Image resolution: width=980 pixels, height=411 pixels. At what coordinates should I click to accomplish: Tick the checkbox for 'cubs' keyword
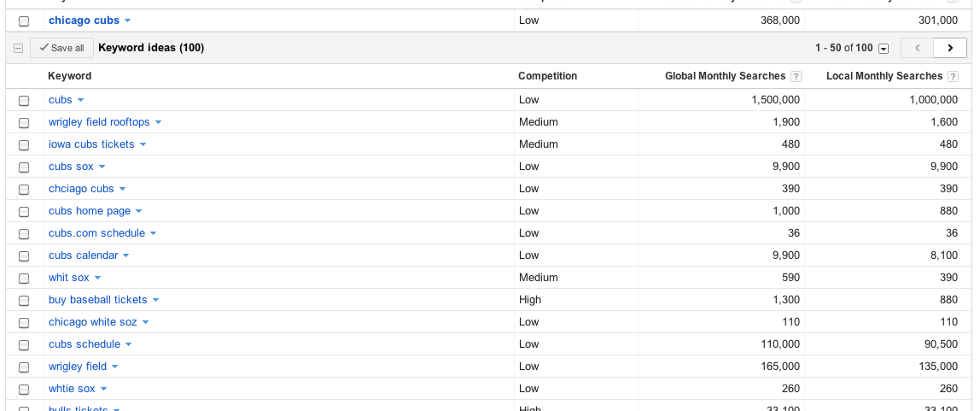coord(24,101)
